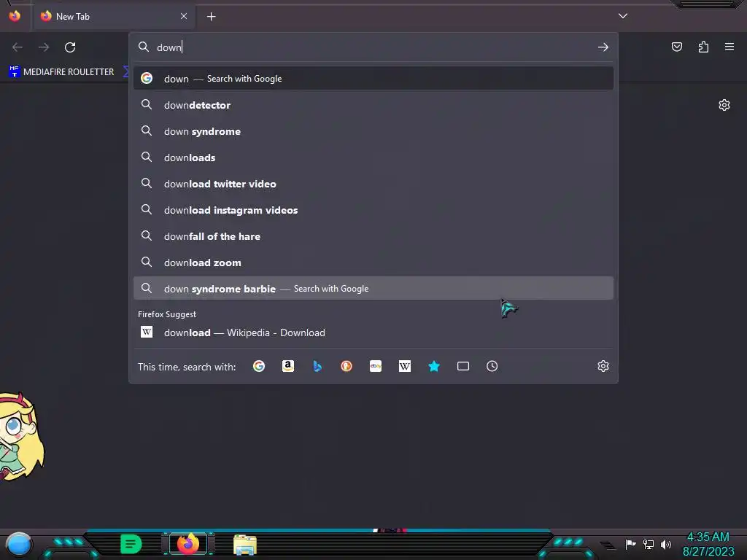Choose 'download instagram videos' suggestion

373,209
